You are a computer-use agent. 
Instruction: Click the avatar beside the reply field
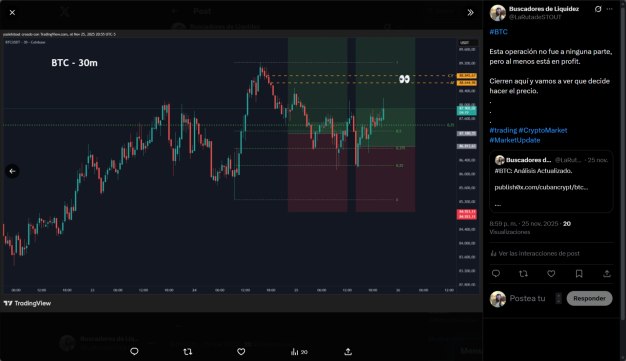[x=498, y=299]
